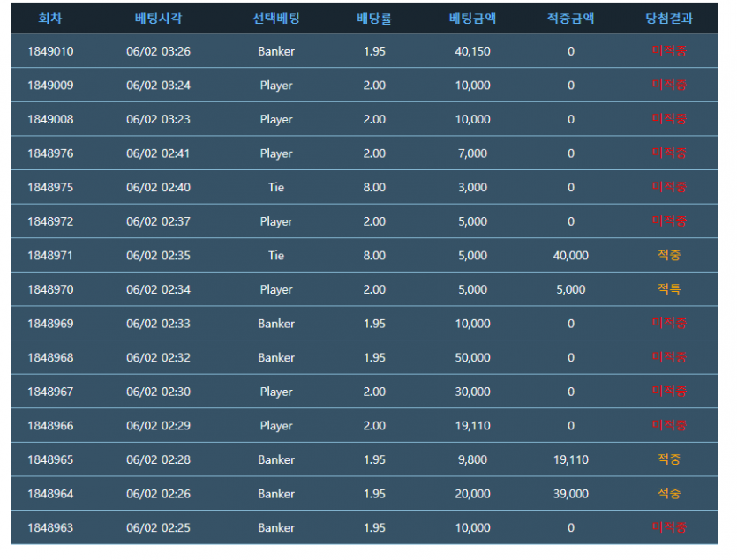Click the 회차 column header

[49, 19]
